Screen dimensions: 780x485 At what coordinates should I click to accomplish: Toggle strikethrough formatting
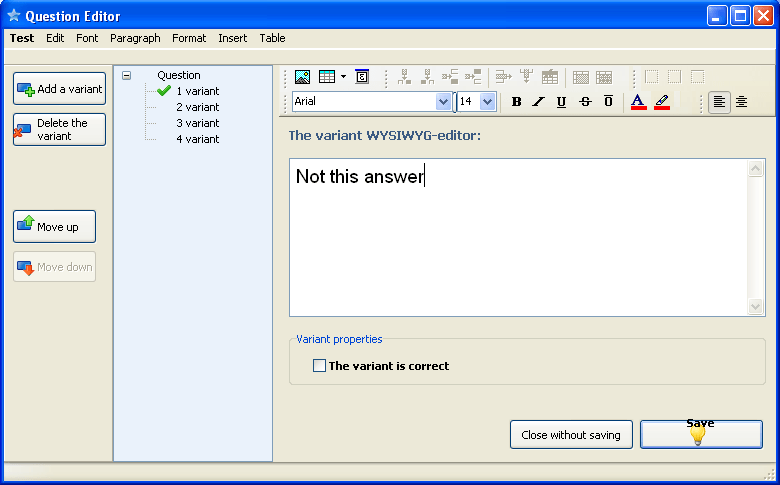click(x=585, y=101)
